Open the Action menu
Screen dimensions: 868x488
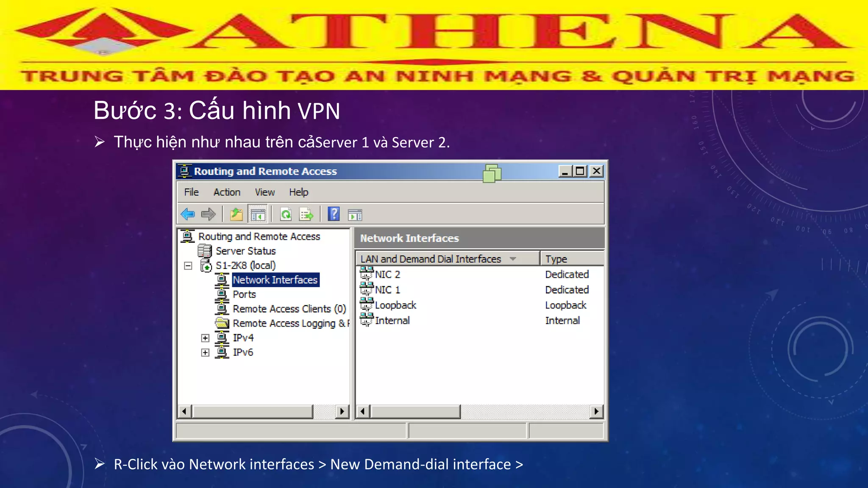pyautogui.click(x=227, y=192)
